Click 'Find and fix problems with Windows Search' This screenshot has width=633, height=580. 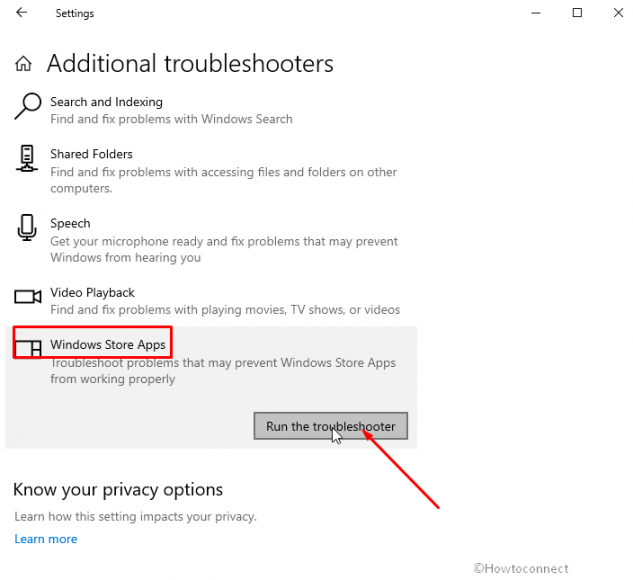171,119
